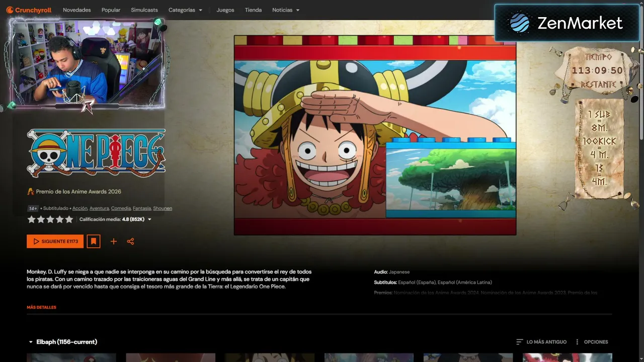Viewport: 644px width, 362px height.
Task: Expand the Categorías dropdown menu
Action: 186,10
